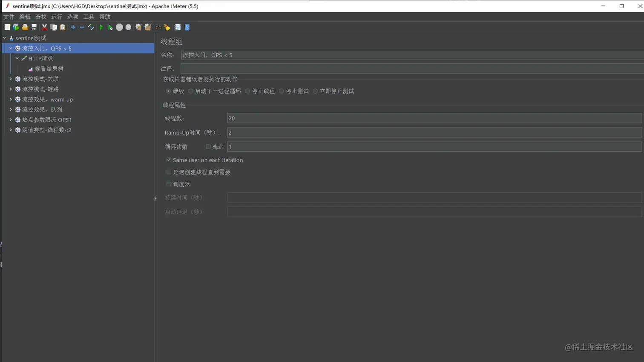The height and width of the screenshot is (362, 644).
Task: Open a test plan with the Open folder icon
Action: [25, 27]
